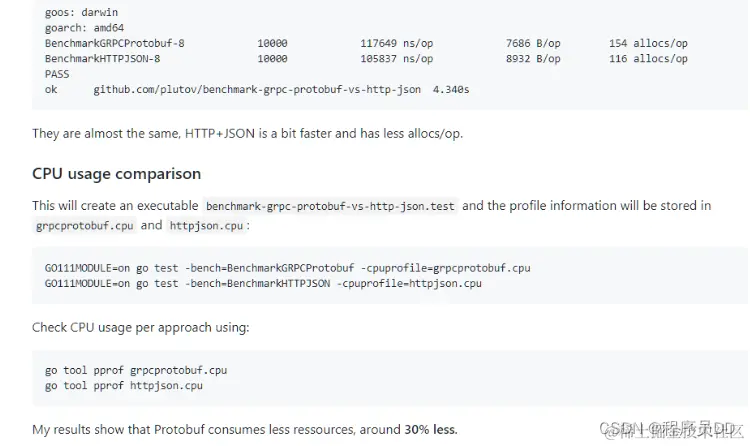750x446 pixels.
Task: Click the "8932 B/op" value
Action: coord(533,59)
